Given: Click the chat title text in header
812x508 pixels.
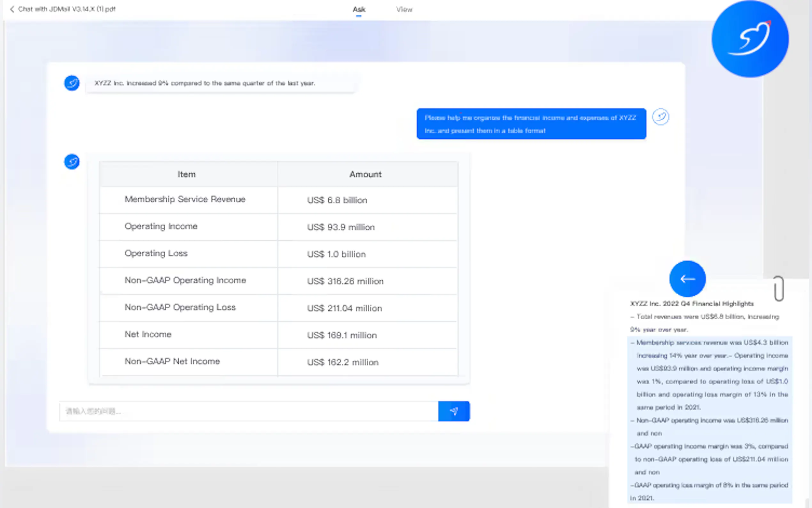Looking at the screenshot, I should [x=67, y=9].
